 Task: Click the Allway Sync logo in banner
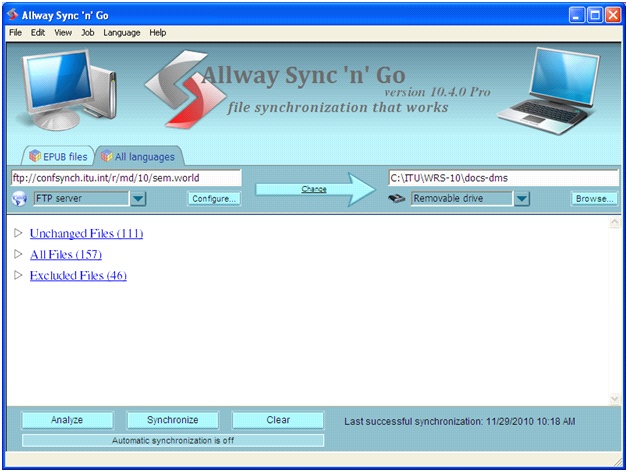click(185, 89)
